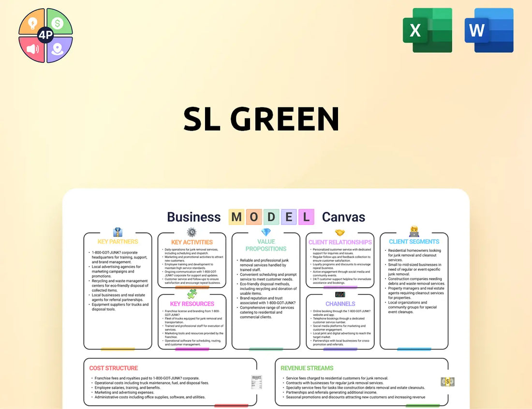Click 'Employee training and development' bullet
The image size is (532, 409).
click(188, 266)
